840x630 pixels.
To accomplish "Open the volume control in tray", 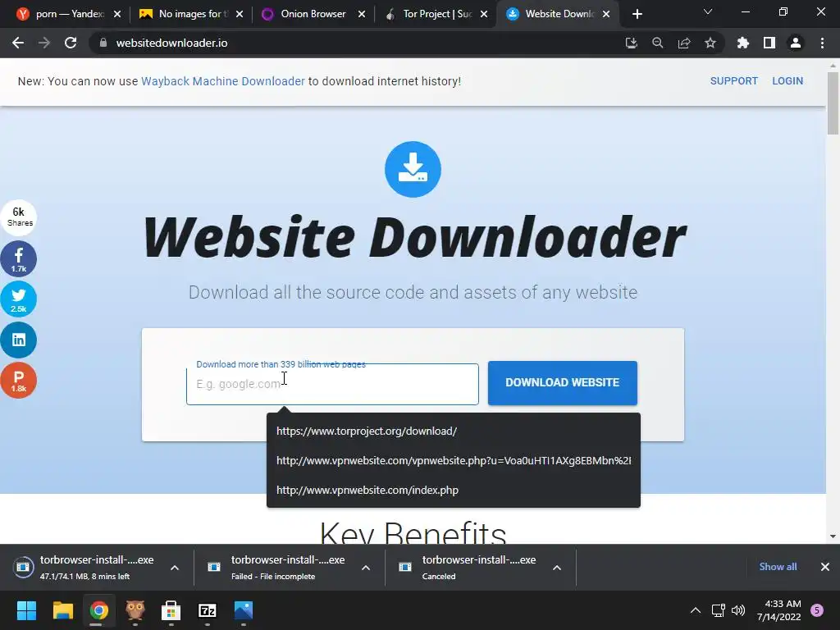I will (738, 610).
